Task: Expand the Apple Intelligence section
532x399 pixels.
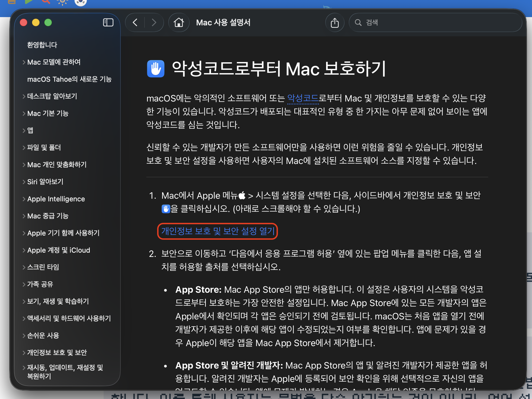Action: pos(24,199)
